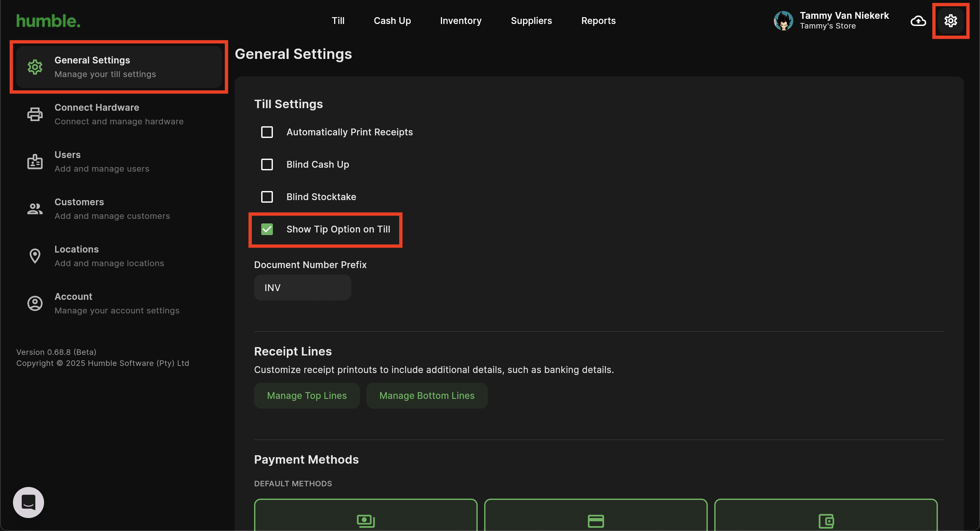Select the printer icon for Connect Hardware
This screenshot has width=980, height=531.
(35, 114)
